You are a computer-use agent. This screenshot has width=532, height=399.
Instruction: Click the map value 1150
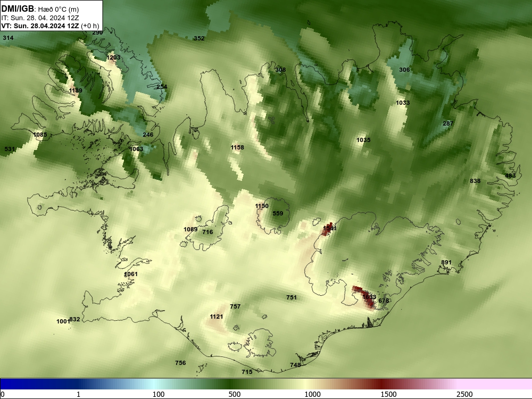(262, 206)
